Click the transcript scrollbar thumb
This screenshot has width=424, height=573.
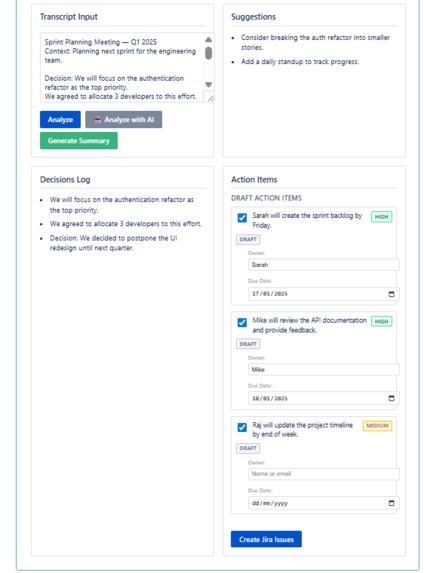pos(208,53)
